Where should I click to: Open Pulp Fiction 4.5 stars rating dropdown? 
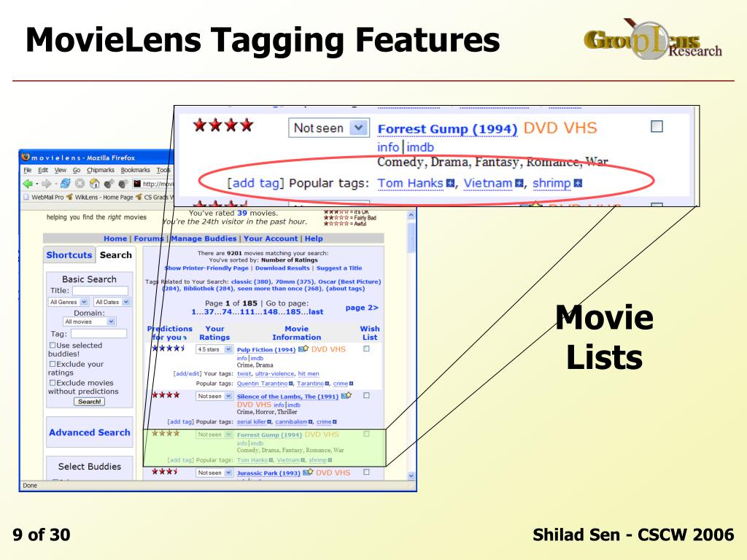[x=214, y=349]
